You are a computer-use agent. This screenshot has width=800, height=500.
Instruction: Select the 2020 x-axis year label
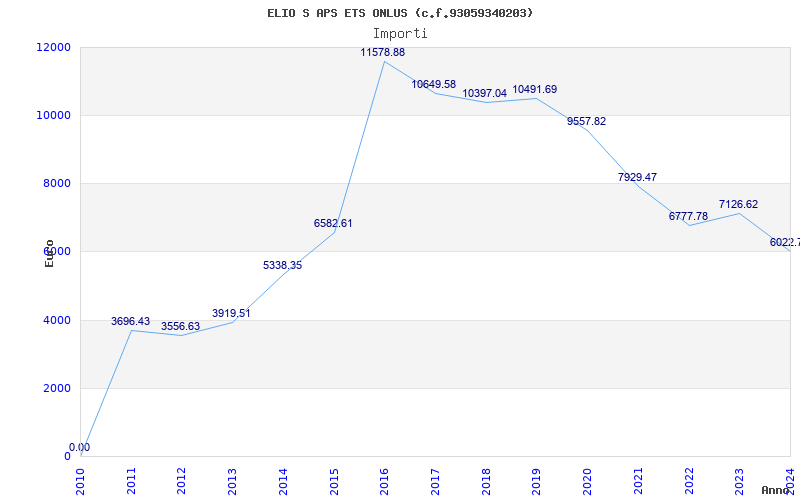[x=587, y=481]
